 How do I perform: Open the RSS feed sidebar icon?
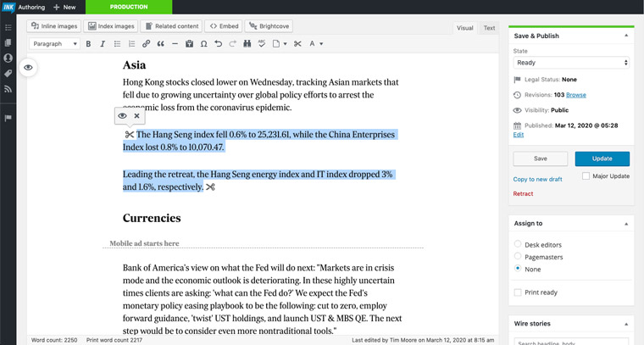click(8, 89)
